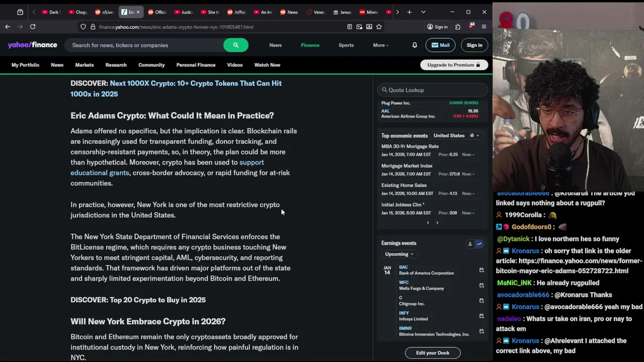
Task: Open the Markets menu item
Action: [85, 65]
